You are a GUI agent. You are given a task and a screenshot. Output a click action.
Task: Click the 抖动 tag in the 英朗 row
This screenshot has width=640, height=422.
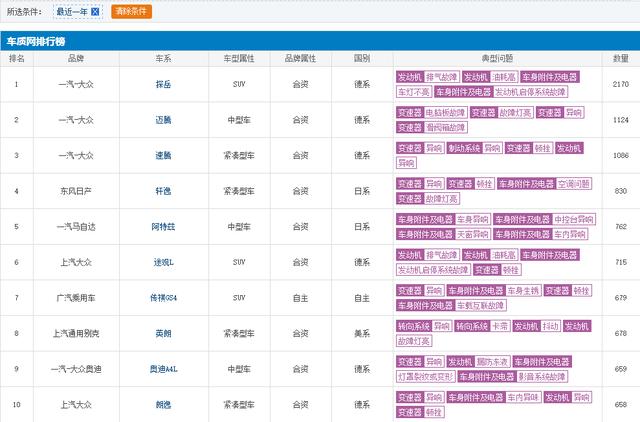coord(550,326)
